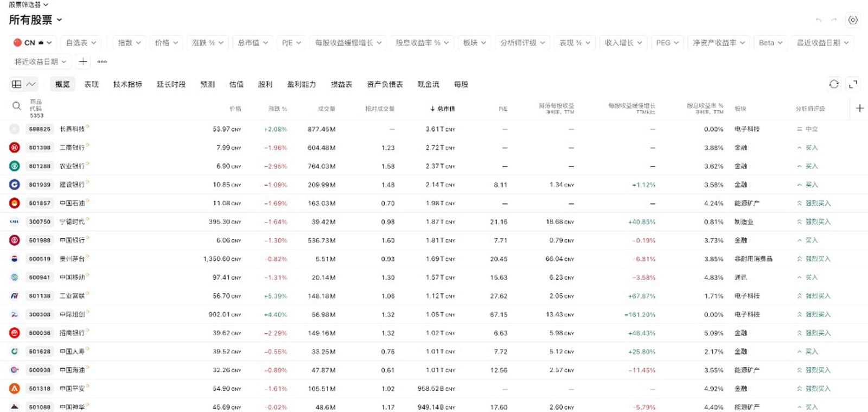Expand the 所有股票 screen selector
The width and height of the screenshot is (868, 412).
[36, 20]
